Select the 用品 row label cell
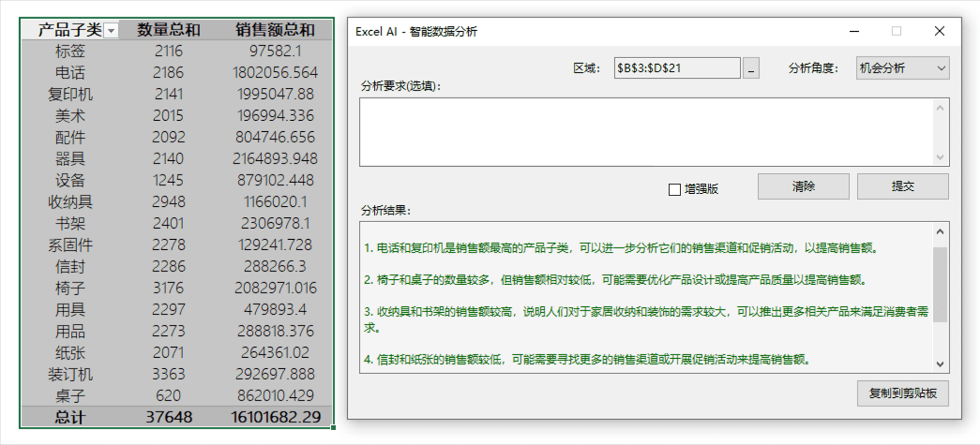 click(70, 331)
